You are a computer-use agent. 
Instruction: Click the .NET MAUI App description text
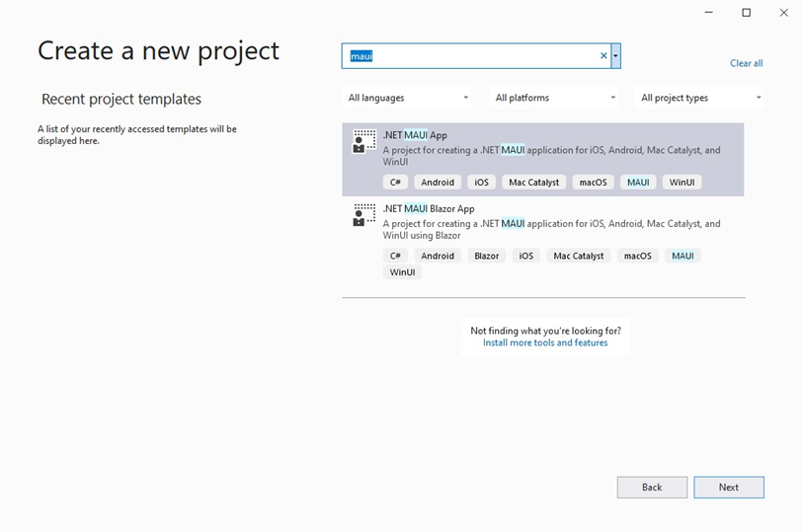551,156
